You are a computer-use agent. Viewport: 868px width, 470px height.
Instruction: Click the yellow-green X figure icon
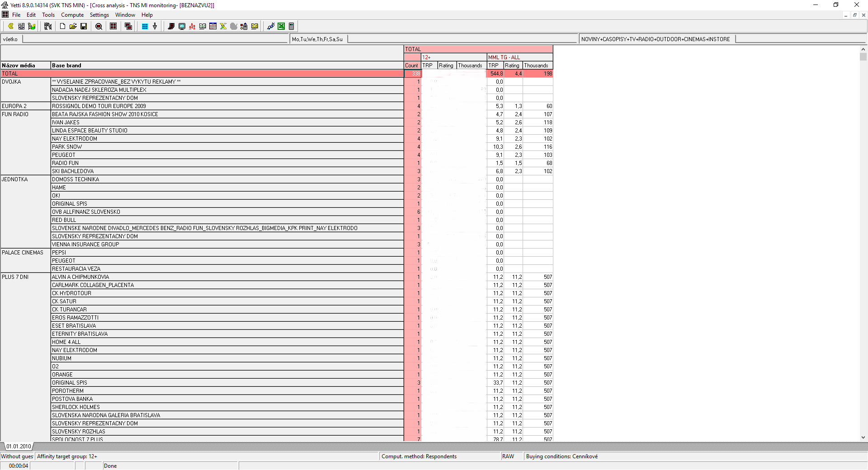pyautogui.click(x=223, y=26)
